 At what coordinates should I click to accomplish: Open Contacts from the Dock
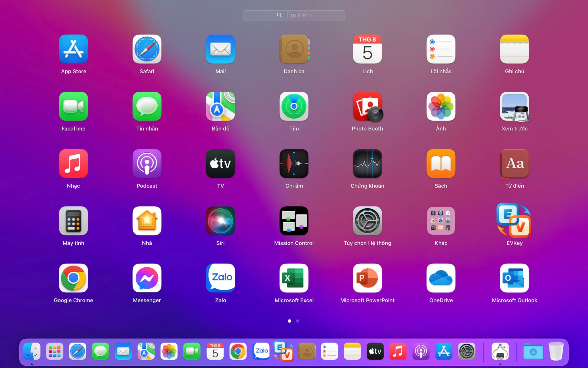pos(307,351)
